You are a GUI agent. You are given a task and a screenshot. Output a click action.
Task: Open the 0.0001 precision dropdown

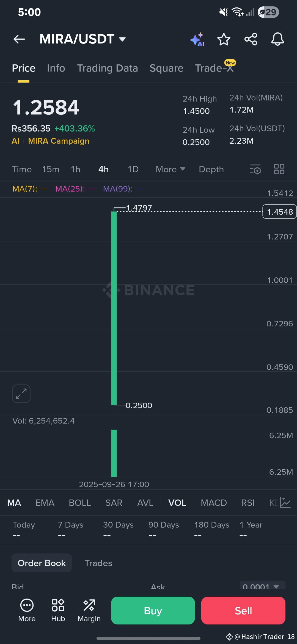click(x=262, y=586)
